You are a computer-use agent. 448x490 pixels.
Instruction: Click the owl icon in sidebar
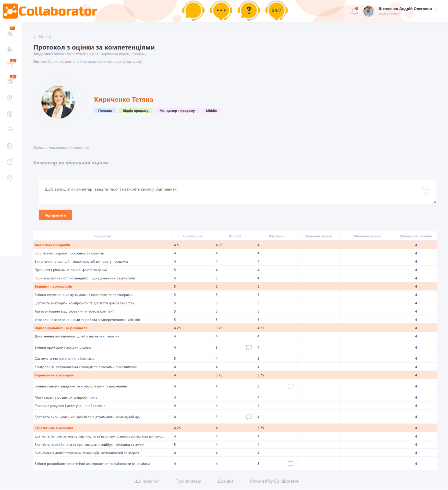click(x=10, y=97)
